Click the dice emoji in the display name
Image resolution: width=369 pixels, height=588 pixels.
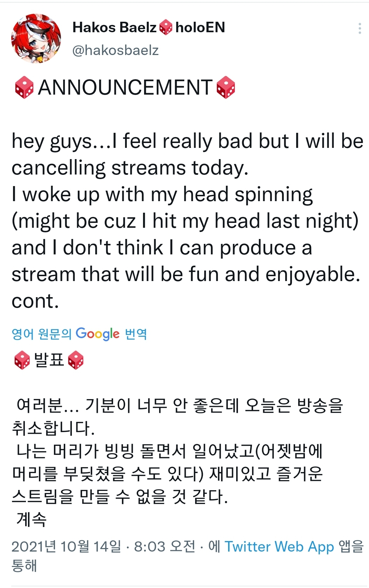point(166,28)
